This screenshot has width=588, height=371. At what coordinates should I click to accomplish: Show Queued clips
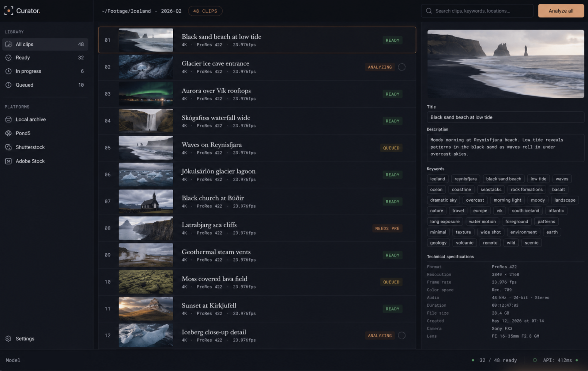(x=45, y=85)
